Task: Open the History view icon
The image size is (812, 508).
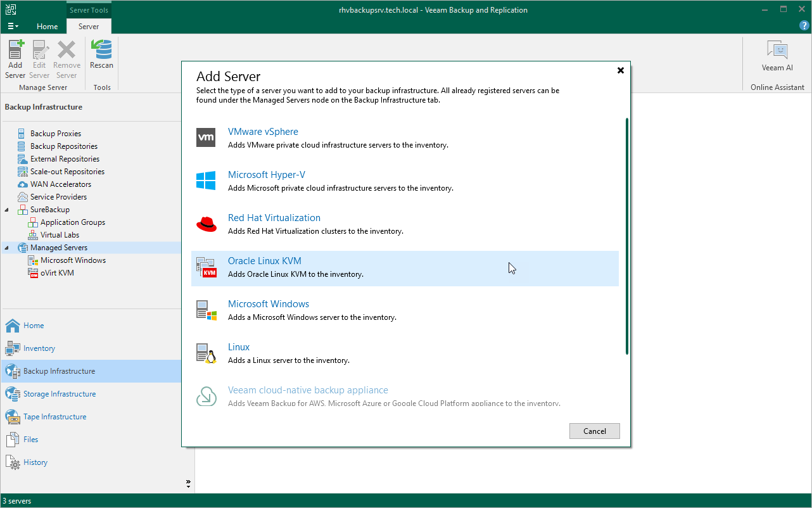Action: tap(13, 462)
